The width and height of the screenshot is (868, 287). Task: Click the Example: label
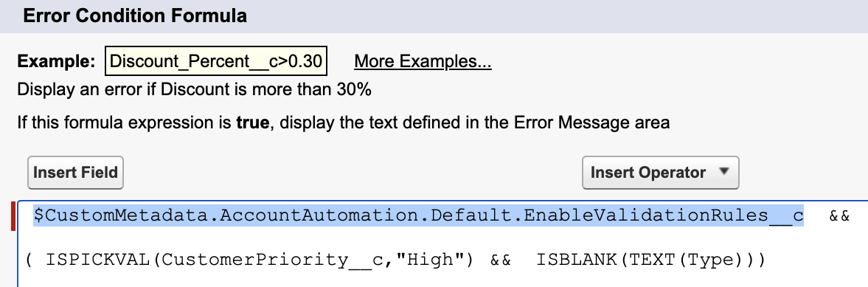click(57, 61)
